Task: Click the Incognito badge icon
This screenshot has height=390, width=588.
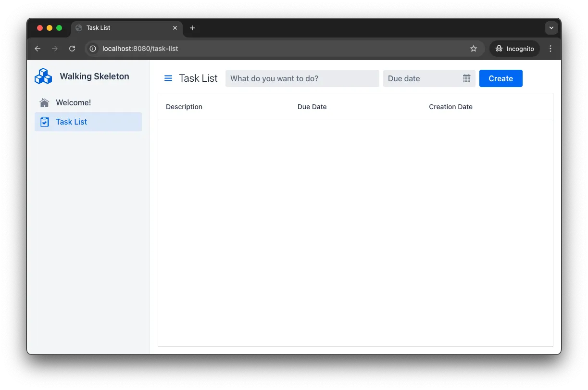Action: 500,49
